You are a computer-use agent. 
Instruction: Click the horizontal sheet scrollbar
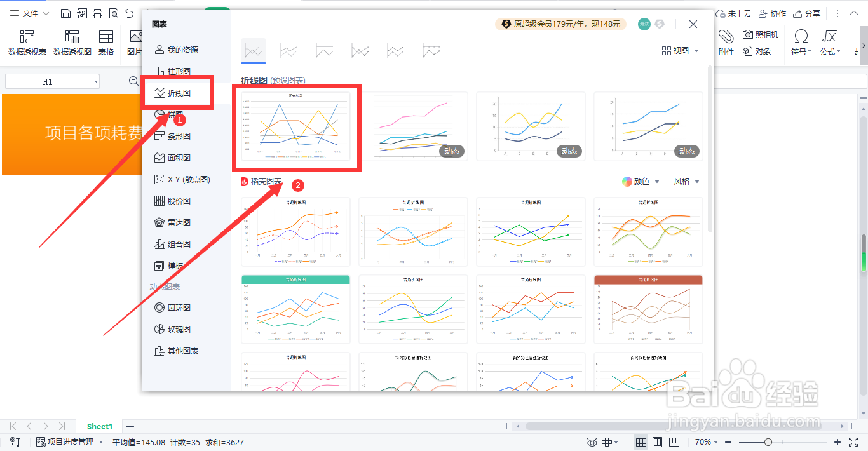pos(677,426)
